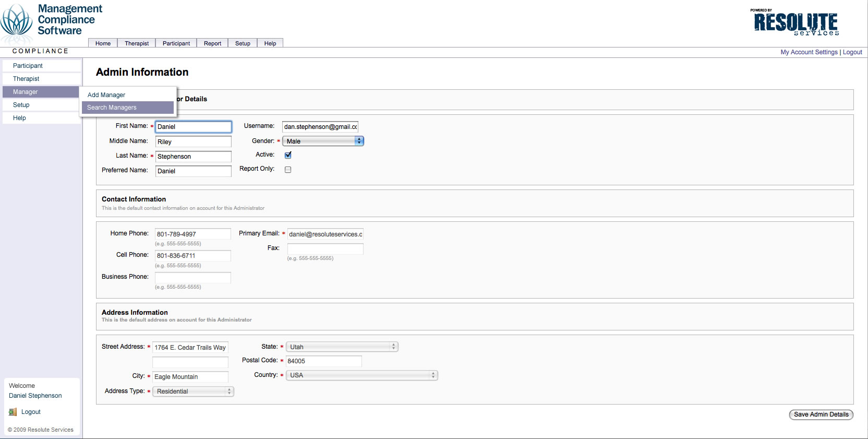868x439 pixels.
Task: Focus the Middle Name field
Action: click(194, 142)
